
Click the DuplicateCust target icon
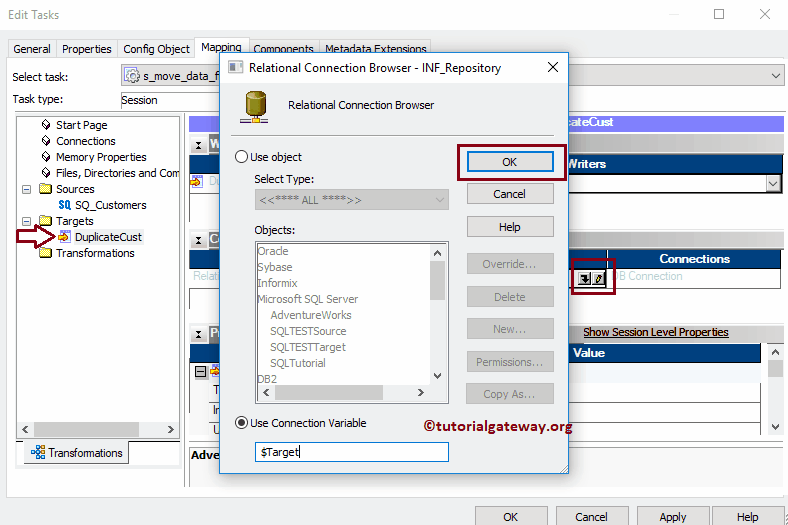click(64, 237)
